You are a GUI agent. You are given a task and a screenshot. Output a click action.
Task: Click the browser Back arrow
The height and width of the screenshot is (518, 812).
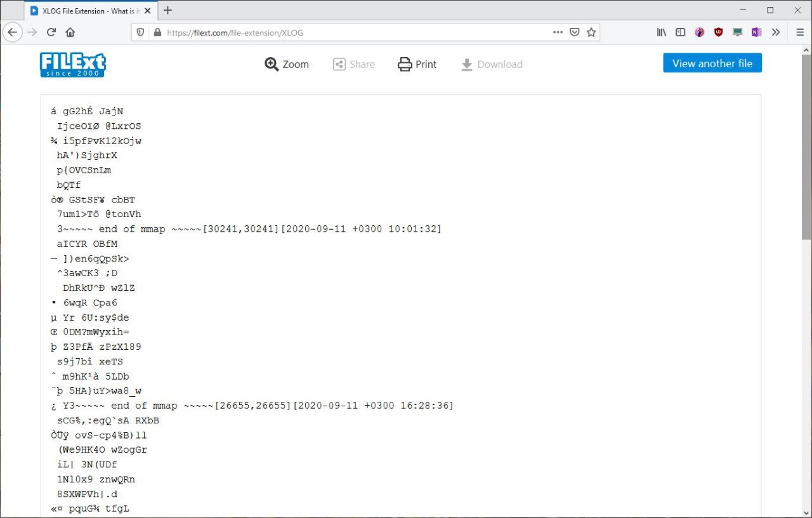pos(13,32)
